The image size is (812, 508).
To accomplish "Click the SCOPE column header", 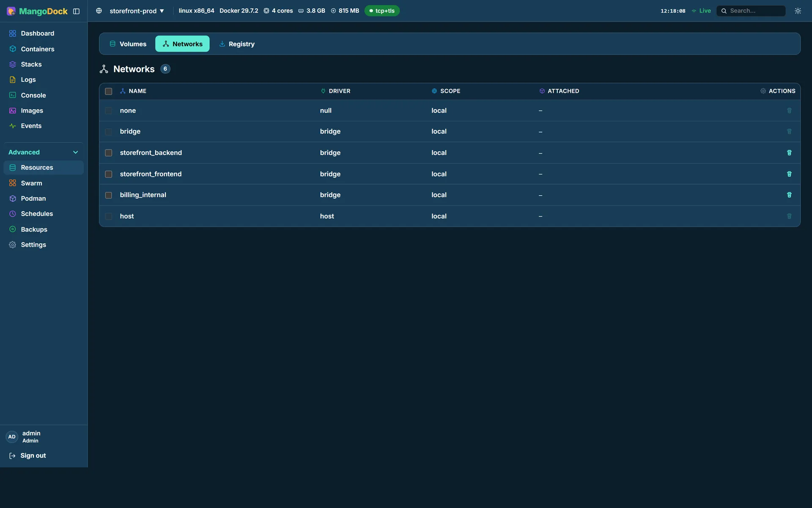I will point(446,91).
